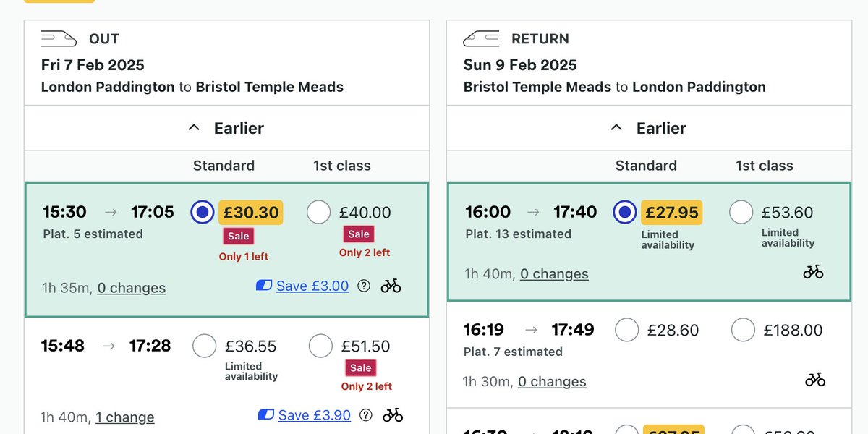View 0 changes details for 16:19 return
The image size is (868, 434).
(x=552, y=381)
